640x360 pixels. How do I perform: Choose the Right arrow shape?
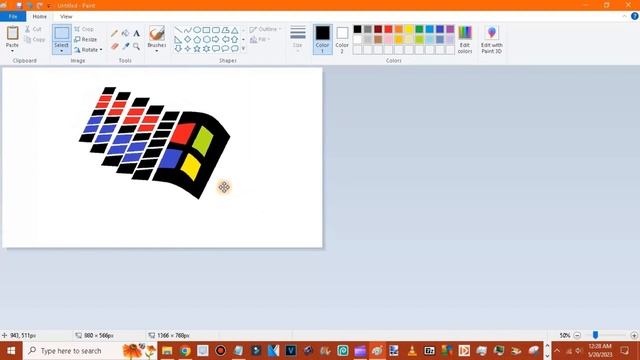coord(216,40)
